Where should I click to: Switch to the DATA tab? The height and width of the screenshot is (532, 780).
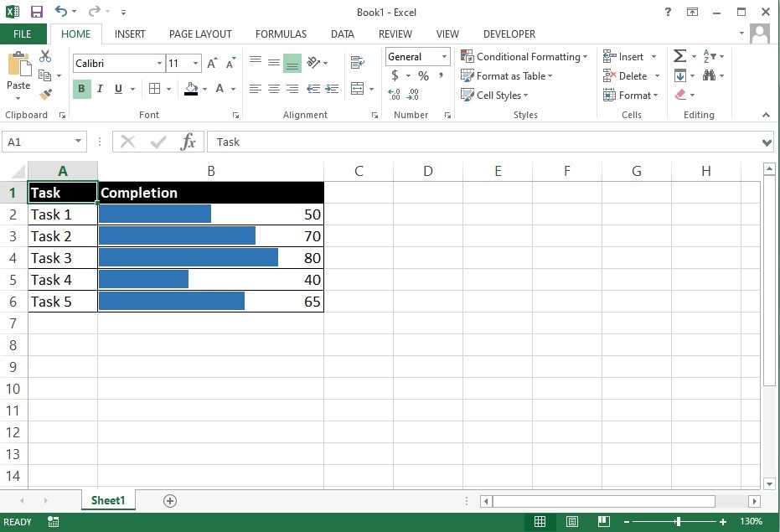(343, 34)
